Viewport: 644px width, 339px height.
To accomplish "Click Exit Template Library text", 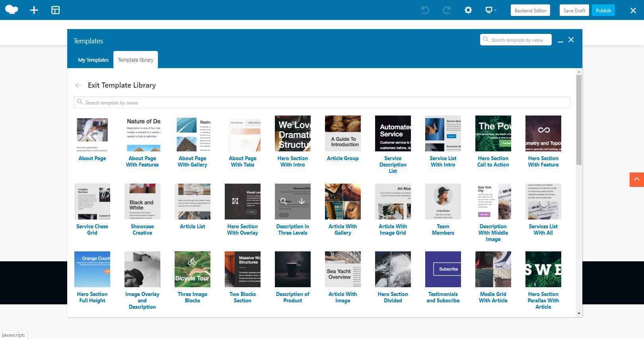I will click(x=122, y=85).
